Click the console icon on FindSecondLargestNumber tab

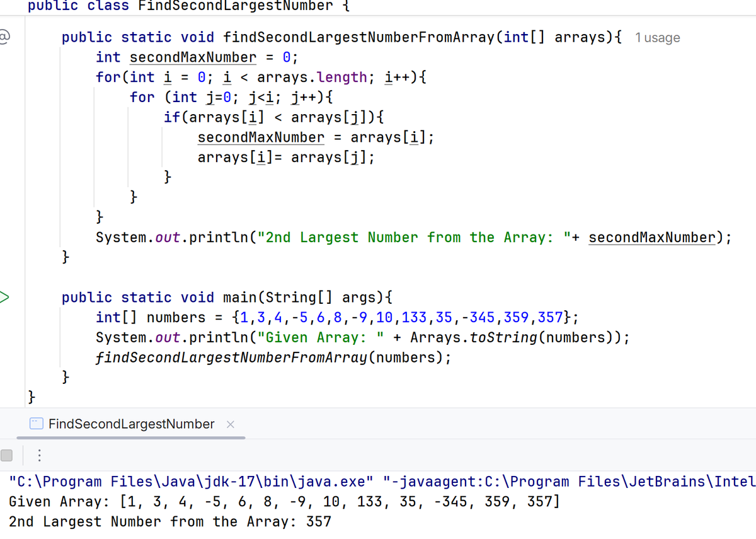37,424
